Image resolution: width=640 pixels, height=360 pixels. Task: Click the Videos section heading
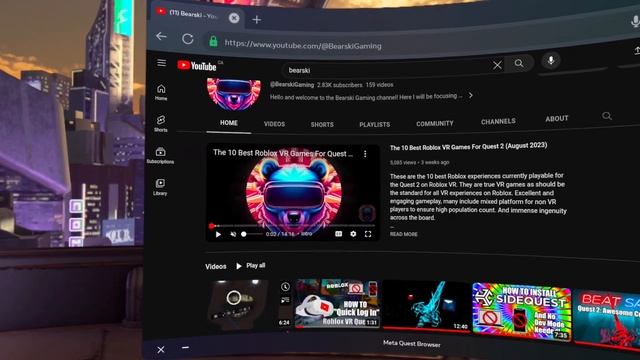[216, 267]
